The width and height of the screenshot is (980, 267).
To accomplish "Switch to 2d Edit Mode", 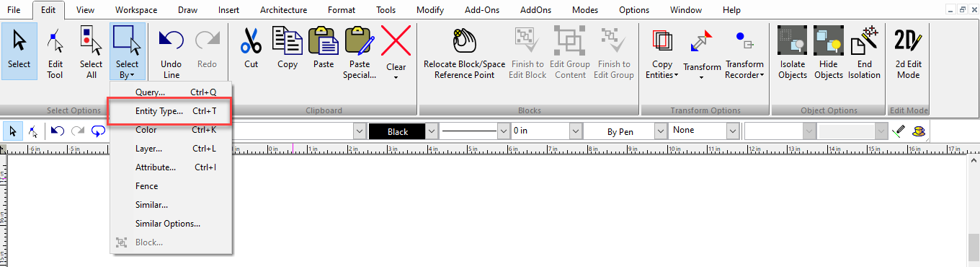I will point(908,52).
